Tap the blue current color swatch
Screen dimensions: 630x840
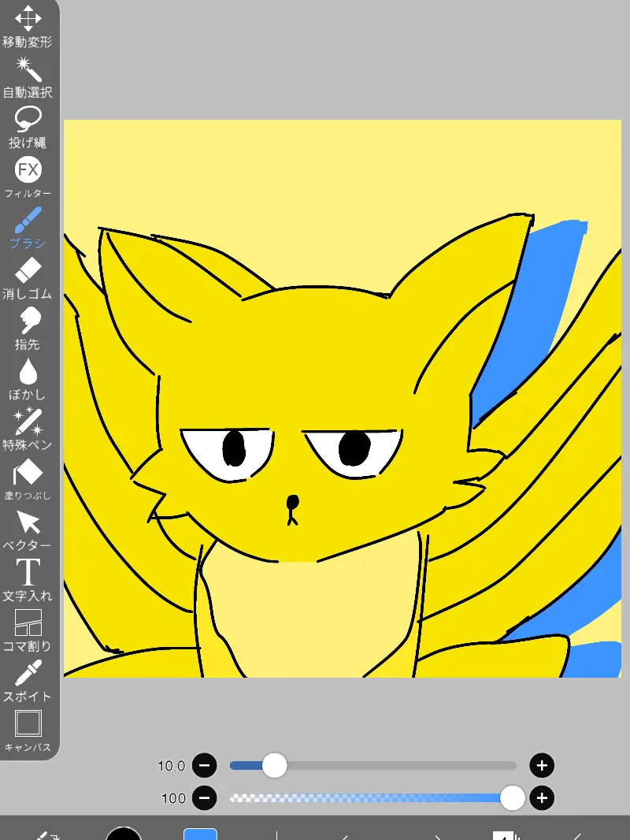click(x=200, y=834)
